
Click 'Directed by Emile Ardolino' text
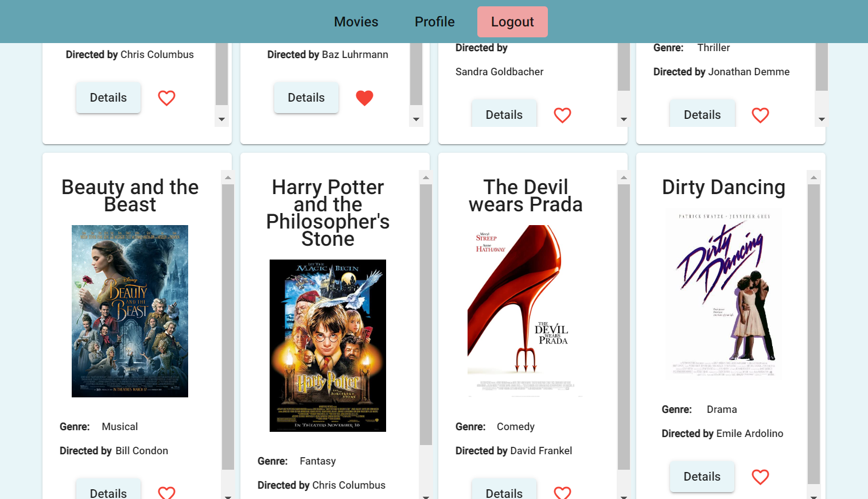click(x=722, y=434)
